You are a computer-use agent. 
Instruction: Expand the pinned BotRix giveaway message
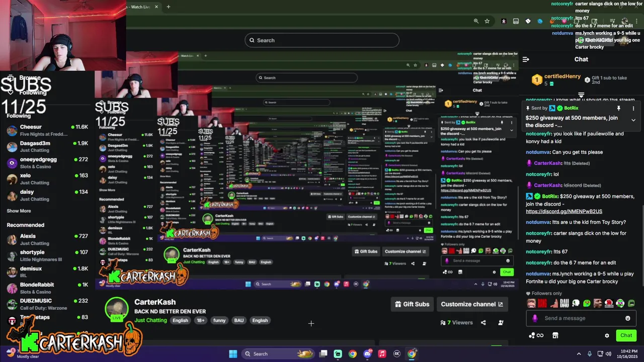pyautogui.click(x=633, y=120)
